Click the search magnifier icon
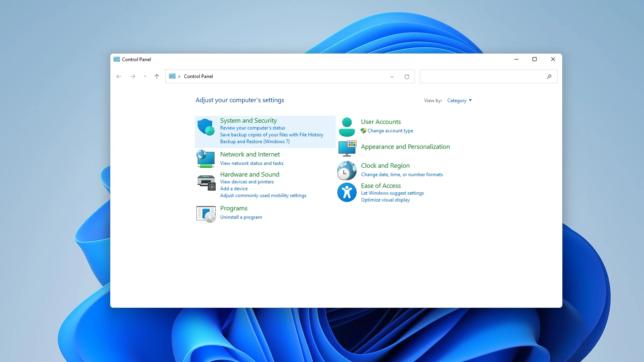Viewport: 644px width, 362px height. coord(549,76)
